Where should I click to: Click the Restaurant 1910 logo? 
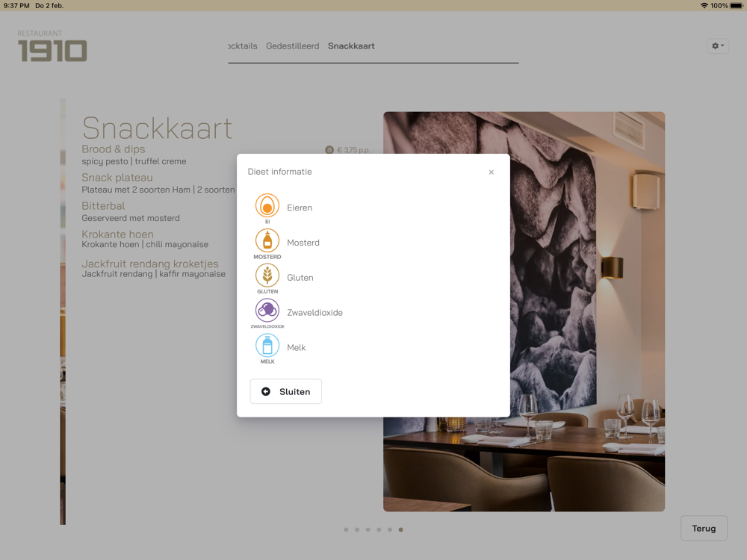(x=52, y=46)
